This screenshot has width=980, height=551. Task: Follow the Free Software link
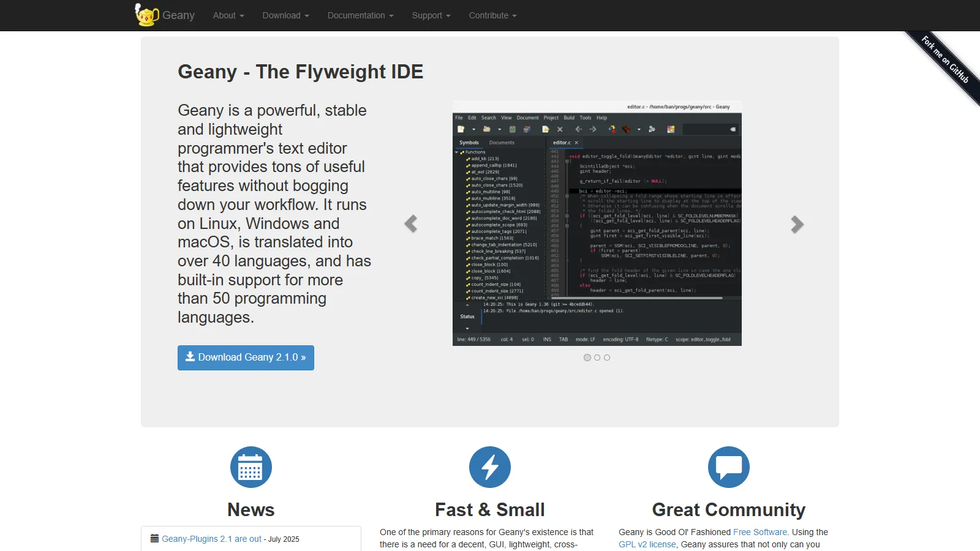(x=759, y=532)
